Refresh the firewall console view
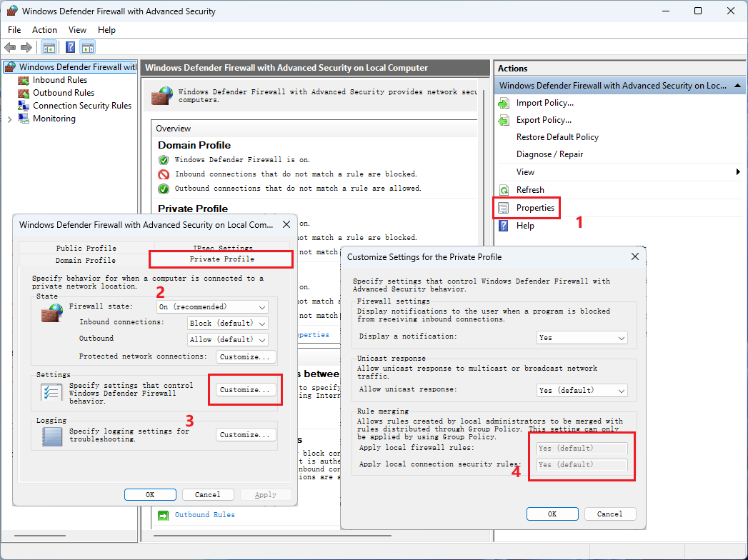This screenshot has width=748, height=560. 530,189
